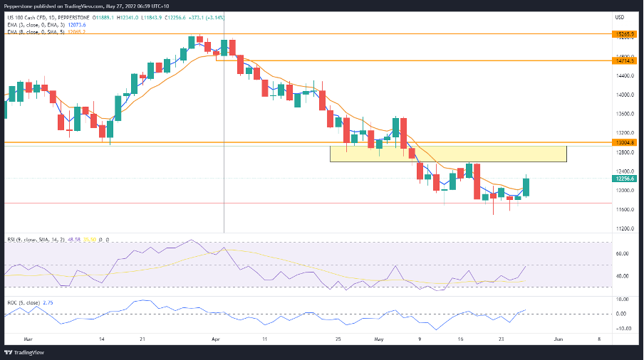The height and width of the screenshot is (360, 644).
Task: Select the 13004.8 orange price level tag
Action: pyautogui.click(x=624, y=143)
